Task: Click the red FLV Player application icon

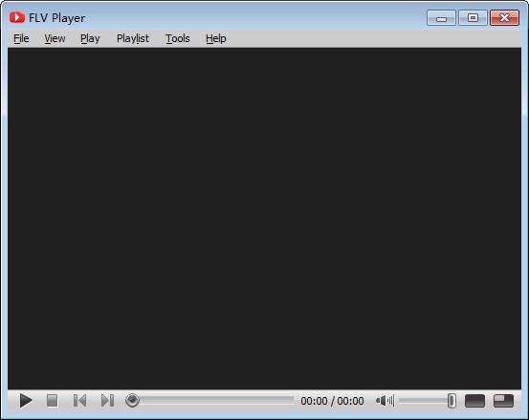Action: pos(17,17)
